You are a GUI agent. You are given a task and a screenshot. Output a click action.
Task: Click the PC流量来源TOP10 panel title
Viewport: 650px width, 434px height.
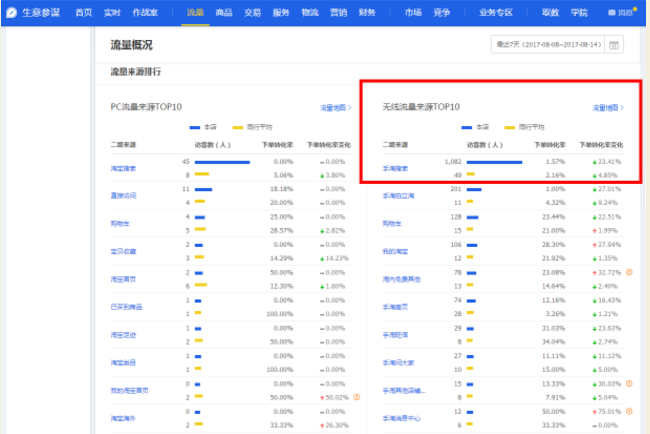click(x=146, y=107)
